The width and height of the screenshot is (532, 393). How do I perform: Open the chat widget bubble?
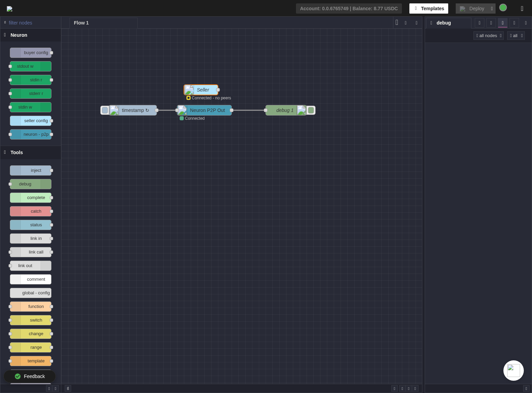point(513,370)
